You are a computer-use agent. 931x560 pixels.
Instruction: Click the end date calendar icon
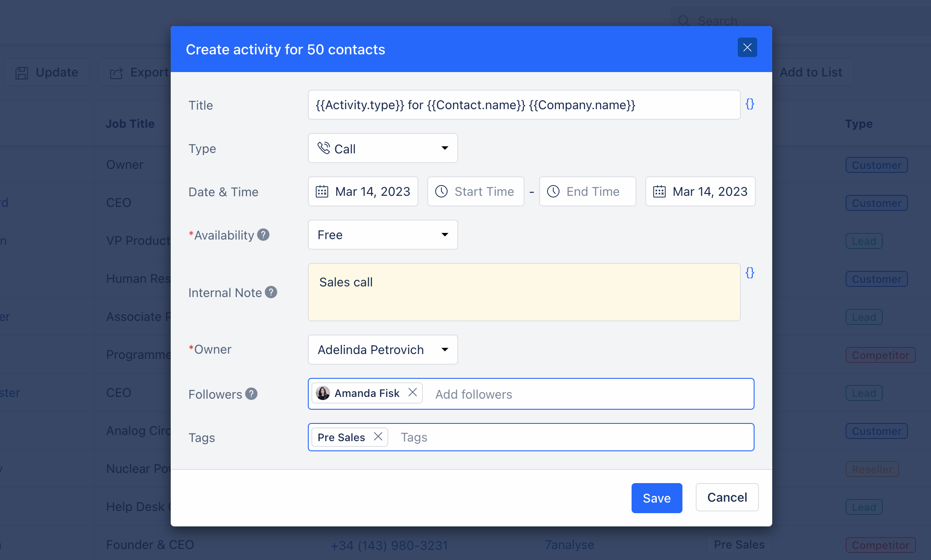point(659,191)
